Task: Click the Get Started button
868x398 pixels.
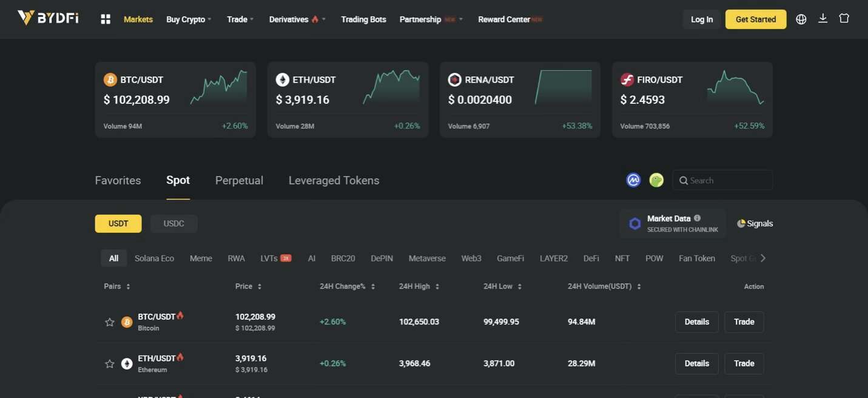Action: 755,19
